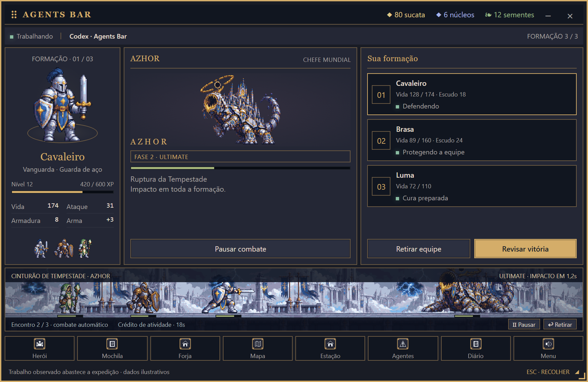Click the FORMAÇÃO 3 / 3 label
The width and height of the screenshot is (588, 382).
coord(552,36)
